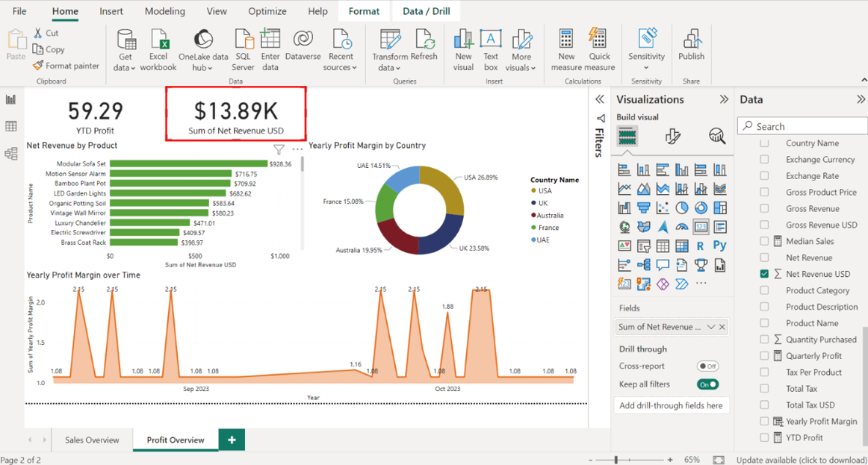Screen dimensions: 868x465
Task: Collapse the Visualizations pane with chevrons
Action: [723, 99]
